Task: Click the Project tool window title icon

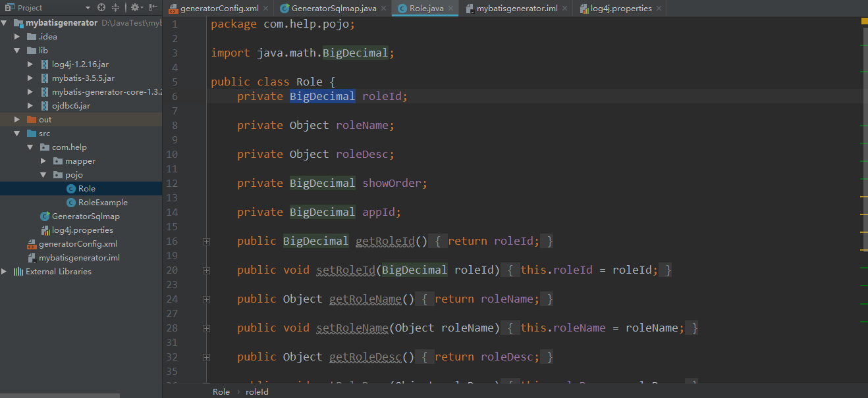Action: (x=10, y=8)
